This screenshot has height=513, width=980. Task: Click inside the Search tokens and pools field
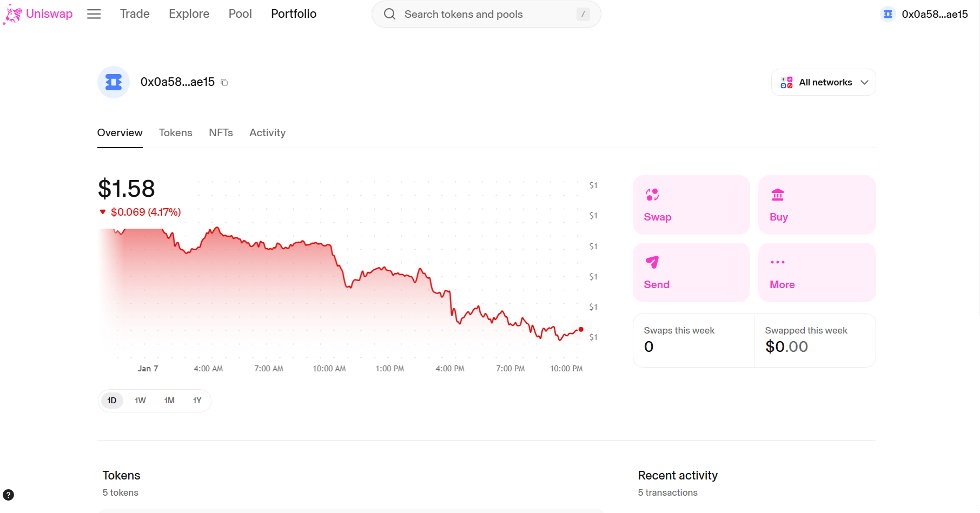[x=476, y=14]
